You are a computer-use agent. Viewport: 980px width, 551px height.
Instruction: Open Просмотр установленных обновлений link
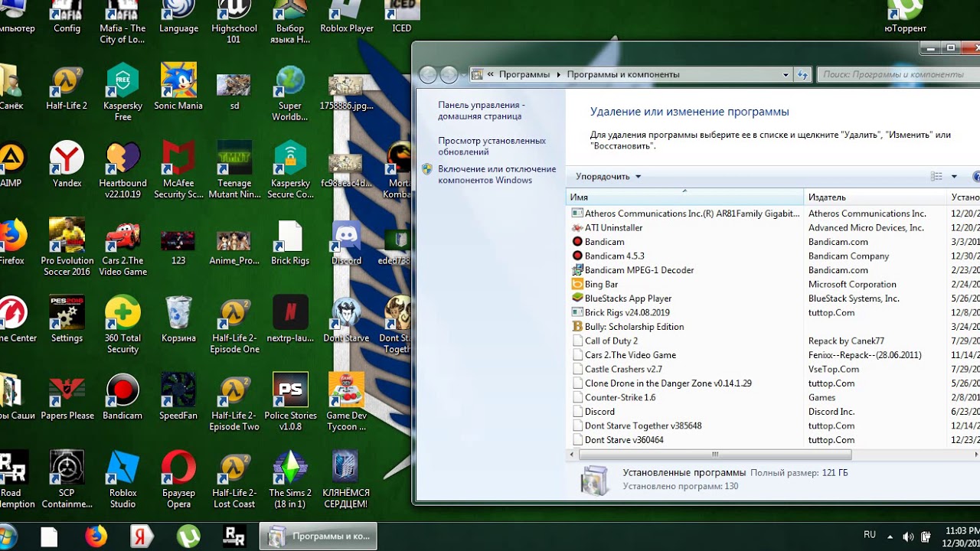click(x=492, y=146)
